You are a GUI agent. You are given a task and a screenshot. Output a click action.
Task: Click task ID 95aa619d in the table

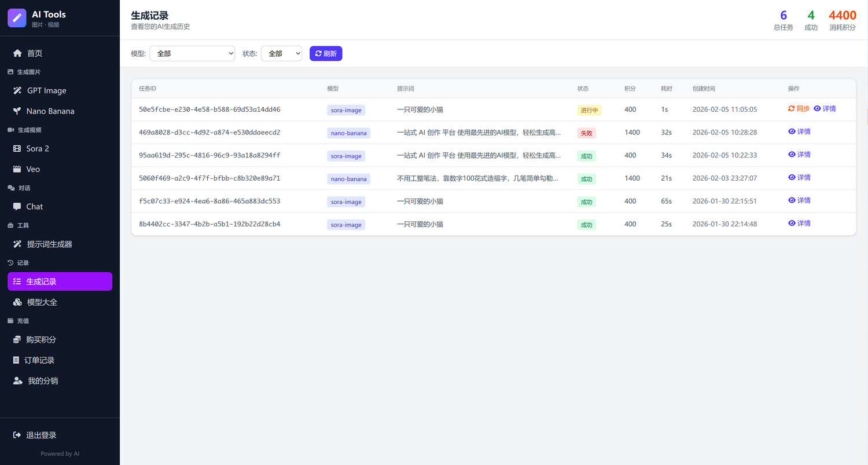pos(209,155)
